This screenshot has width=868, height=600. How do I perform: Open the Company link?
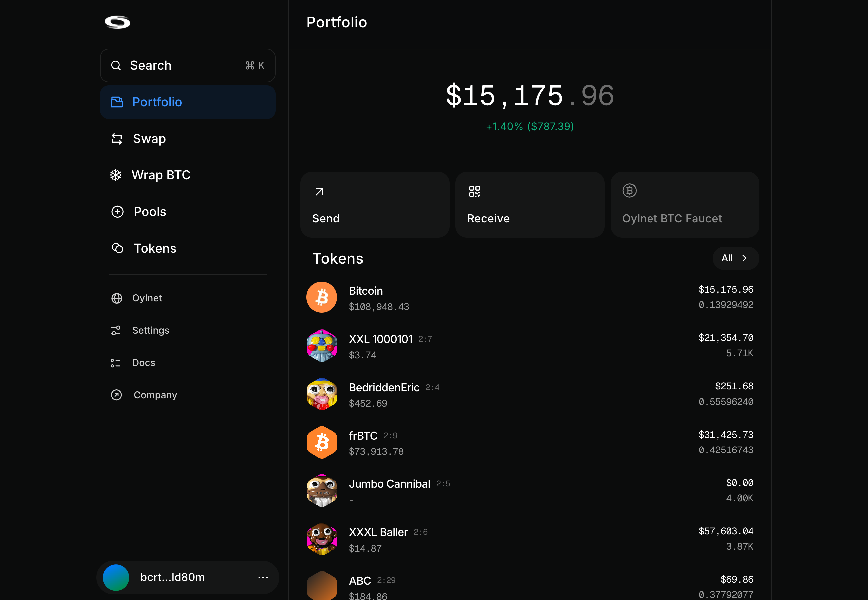(188, 395)
